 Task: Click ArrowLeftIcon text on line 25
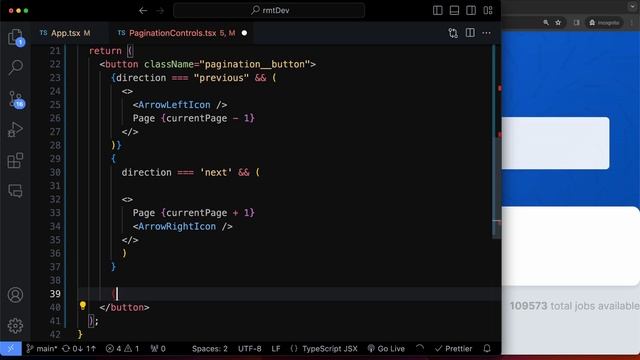click(x=174, y=104)
